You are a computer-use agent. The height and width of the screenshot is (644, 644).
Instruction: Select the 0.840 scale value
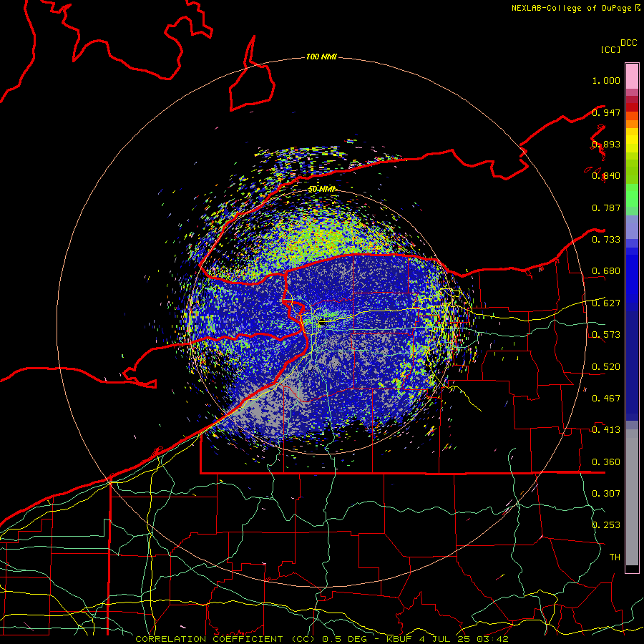coord(606,176)
